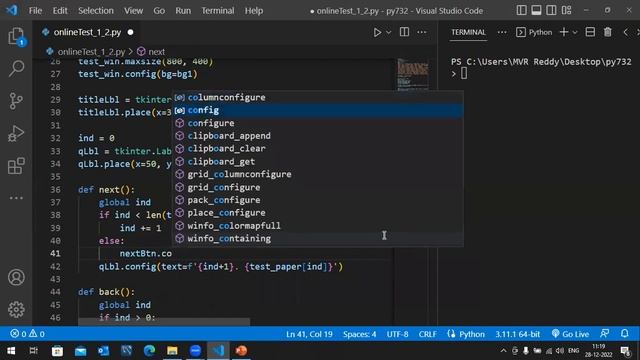Run the Python file with play button

377,32
